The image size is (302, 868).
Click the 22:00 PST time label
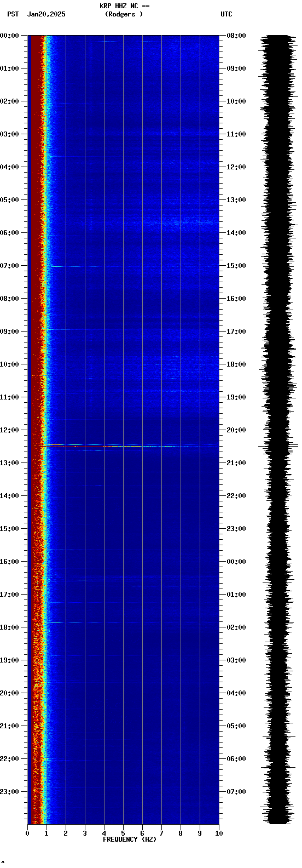click(9, 759)
